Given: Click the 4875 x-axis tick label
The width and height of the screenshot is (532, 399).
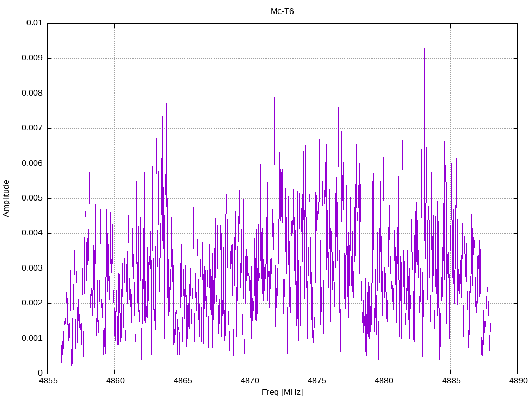Looking at the screenshot, I should click(x=316, y=381).
